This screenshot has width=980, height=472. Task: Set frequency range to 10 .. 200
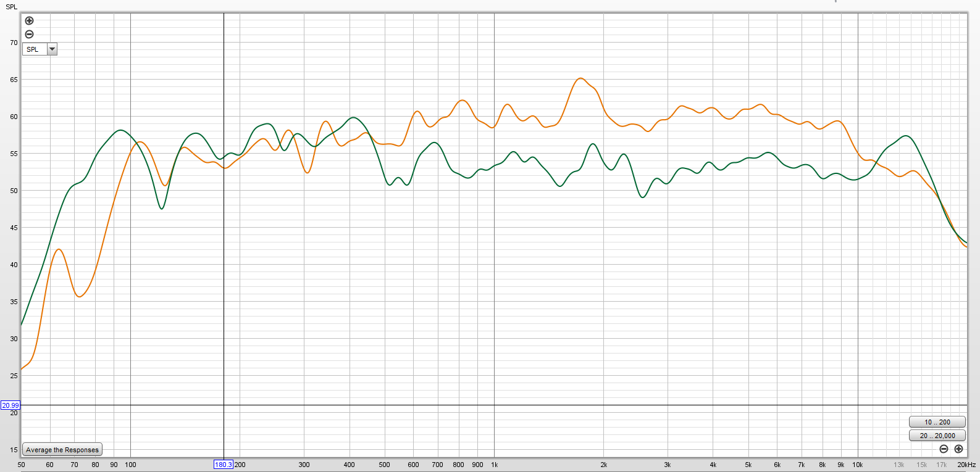pos(937,422)
